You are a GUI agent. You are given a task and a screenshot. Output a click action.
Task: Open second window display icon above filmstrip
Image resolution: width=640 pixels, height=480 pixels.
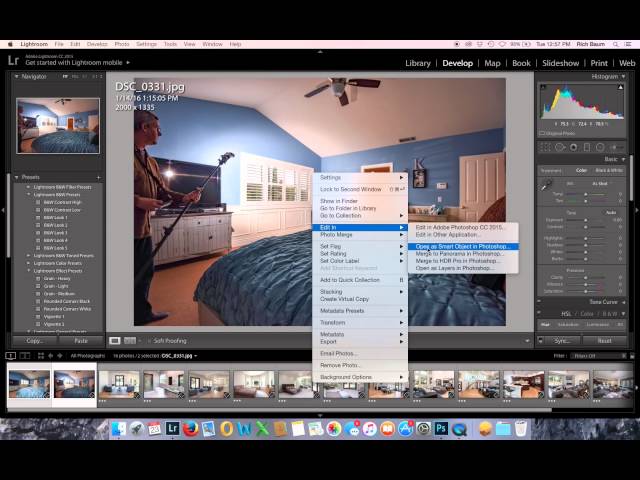point(25,356)
